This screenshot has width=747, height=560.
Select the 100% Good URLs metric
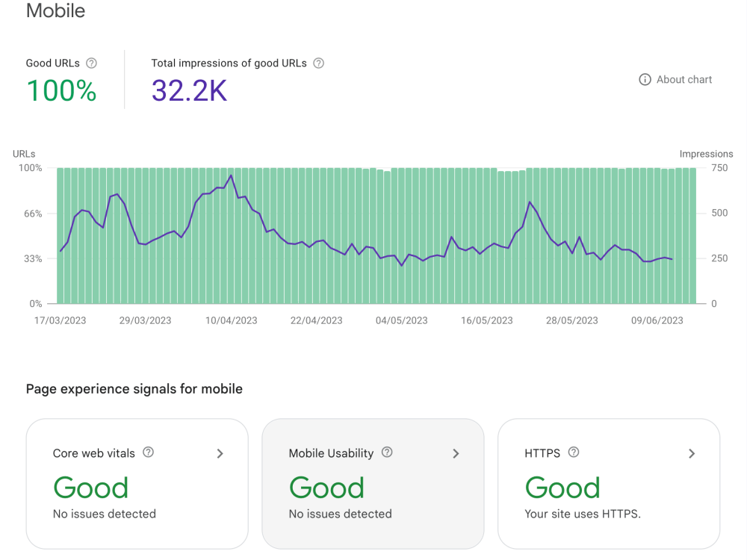pos(62,90)
